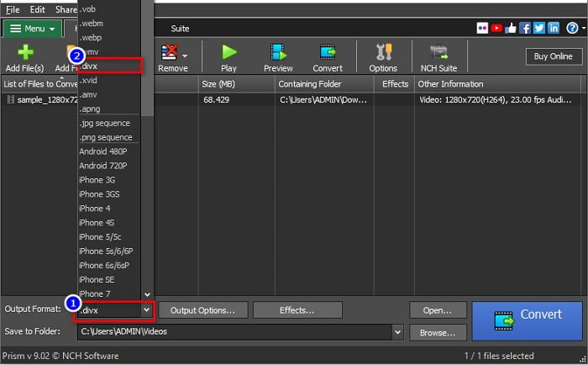588x365 pixels.
Task: Click the Play toolbar icon
Action: pyautogui.click(x=229, y=52)
